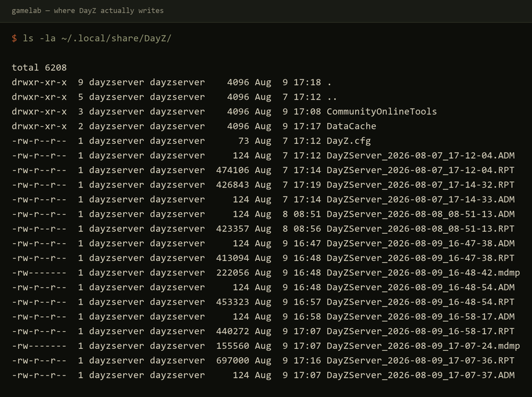Select the 'CommunityOnlineTools' directory name
532x397 pixels.
[382, 111]
